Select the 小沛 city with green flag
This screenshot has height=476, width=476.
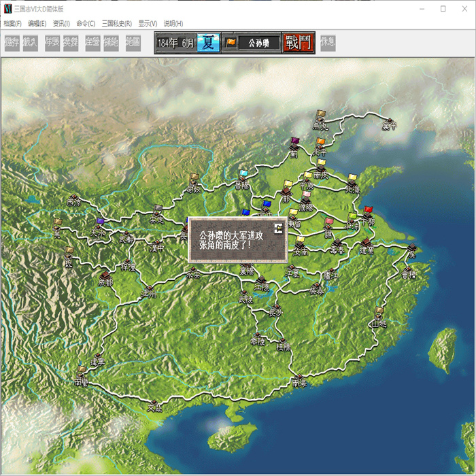(x=352, y=221)
